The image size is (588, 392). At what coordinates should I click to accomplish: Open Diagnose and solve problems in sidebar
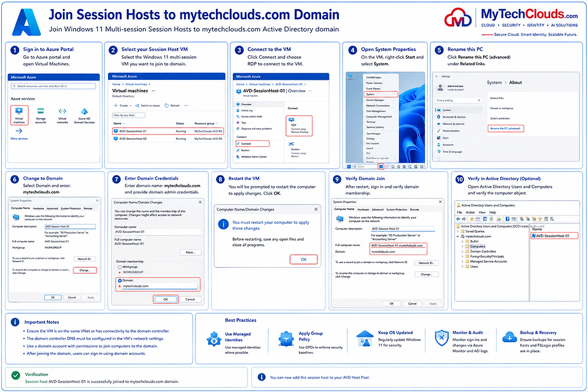click(x=254, y=128)
